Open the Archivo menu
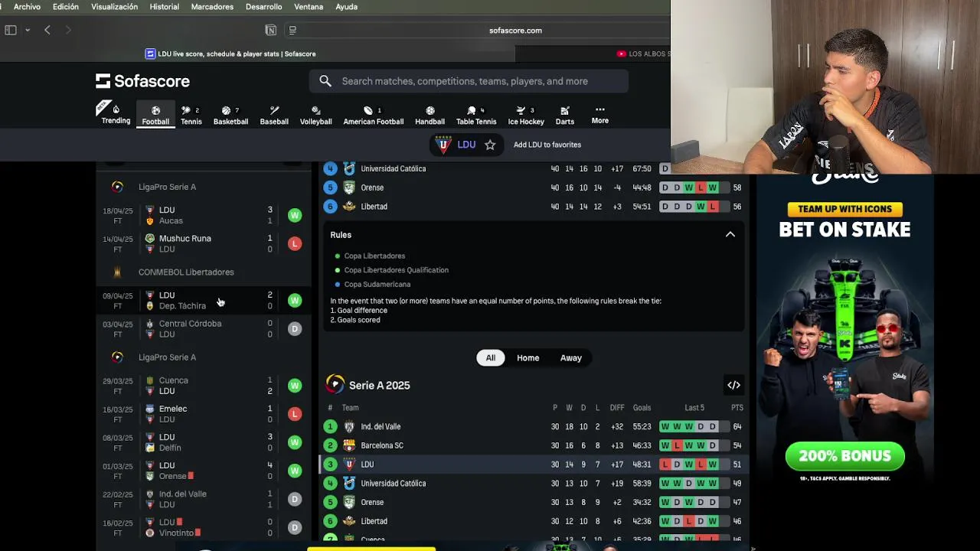 tap(27, 7)
